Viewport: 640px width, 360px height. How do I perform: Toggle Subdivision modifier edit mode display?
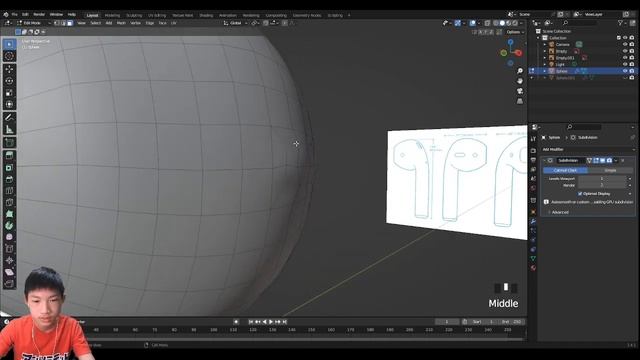596,161
